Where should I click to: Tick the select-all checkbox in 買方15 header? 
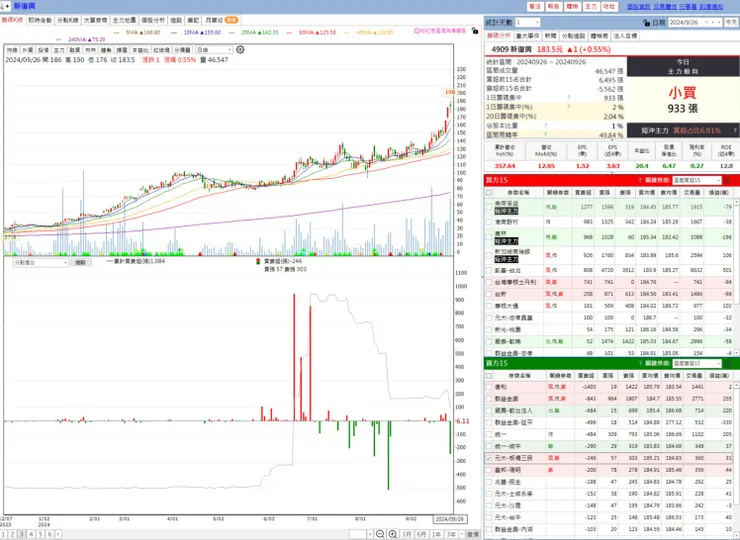coord(489,193)
